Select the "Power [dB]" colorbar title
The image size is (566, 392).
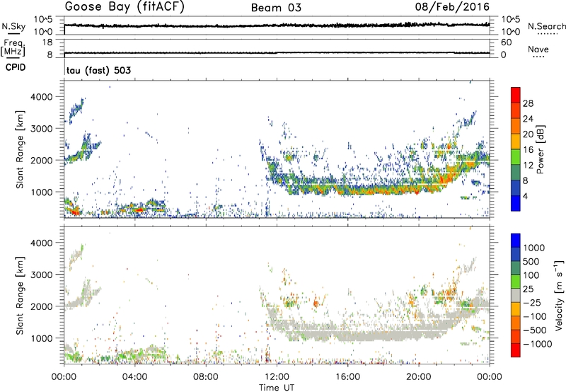coord(540,149)
